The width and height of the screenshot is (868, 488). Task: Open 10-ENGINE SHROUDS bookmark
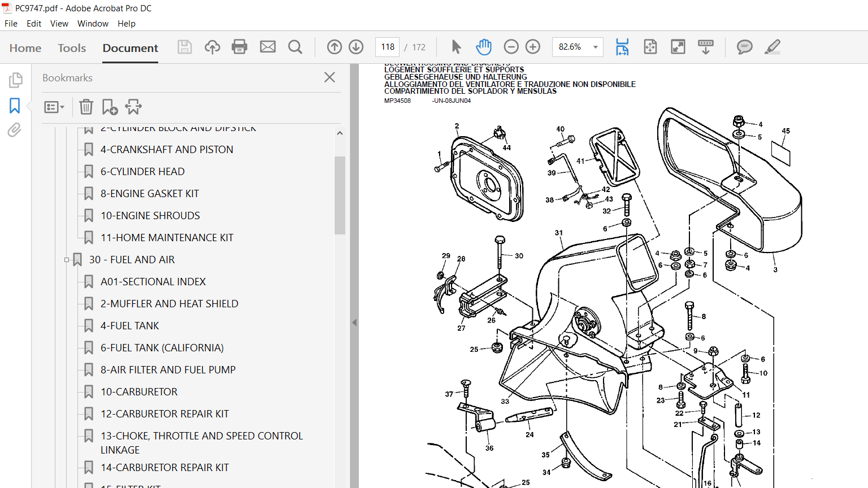tap(150, 216)
